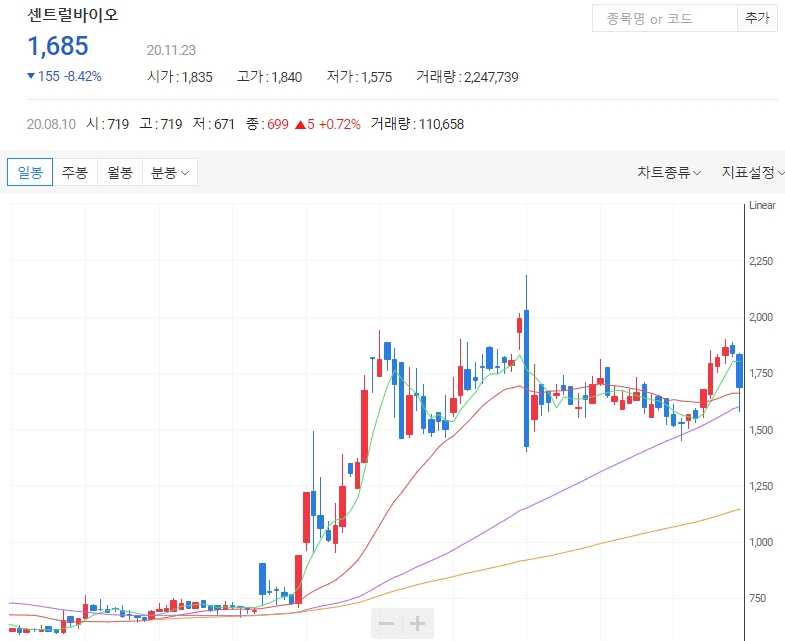Zoom out chart with minus button
Image resolution: width=785 pixels, height=641 pixels.
pos(386,623)
